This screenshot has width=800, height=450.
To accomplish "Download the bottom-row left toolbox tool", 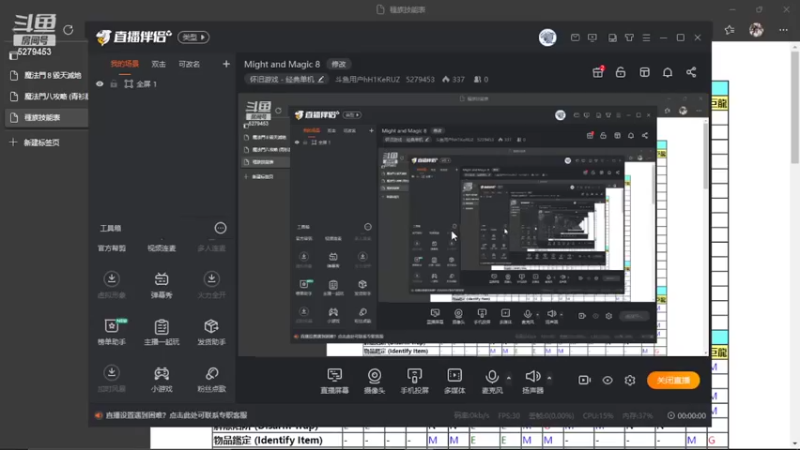I will click(112, 379).
